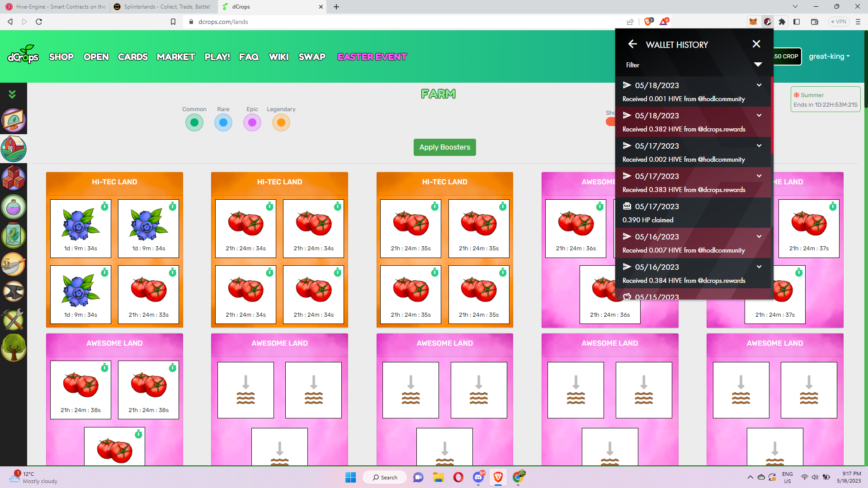Go to the CARDS page
Image resolution: width=868 pixels, height=488 pixels.
[x=133, y=57]
